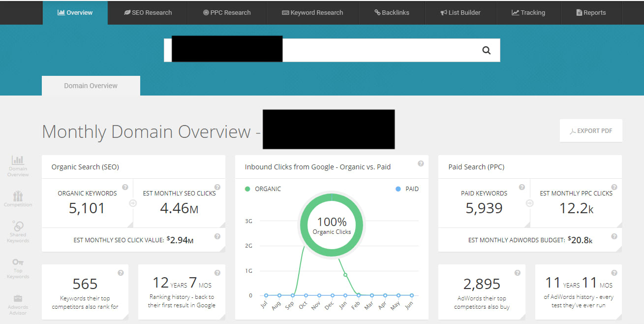
Task: Switch to the Backlinks tab
Action: tap(392, 12)
